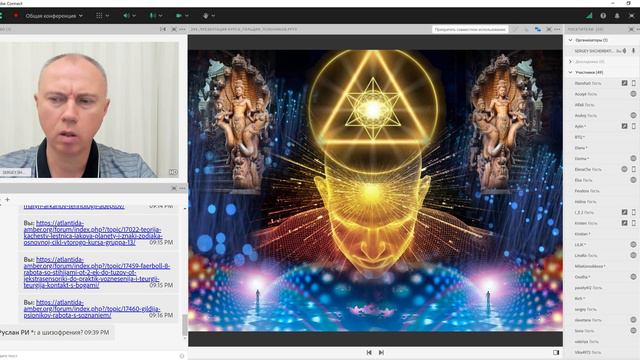Collapse the hosts group in Attendees
640x360 pixels.
click(571, 40)
